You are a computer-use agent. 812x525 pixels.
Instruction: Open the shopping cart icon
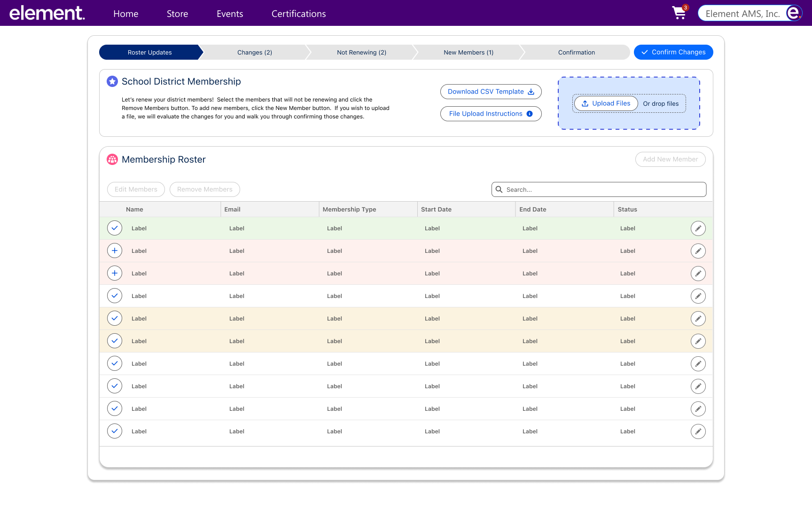pos(679,13)
